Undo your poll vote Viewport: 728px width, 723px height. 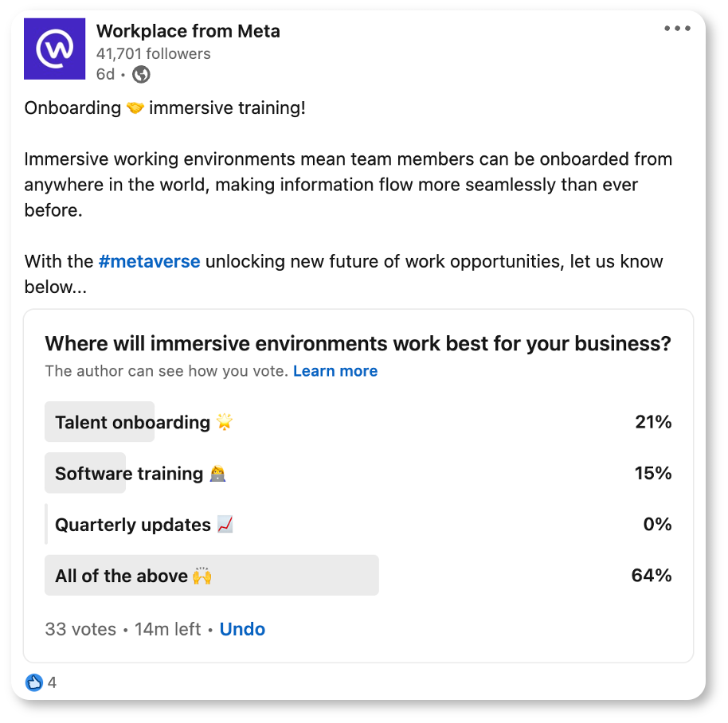pyautogui.click(x=242, y=629)
